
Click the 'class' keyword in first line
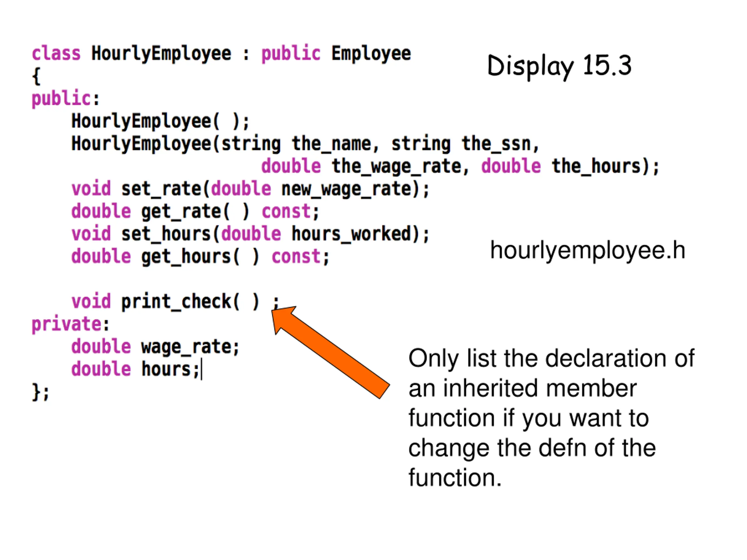click(56, 54)
